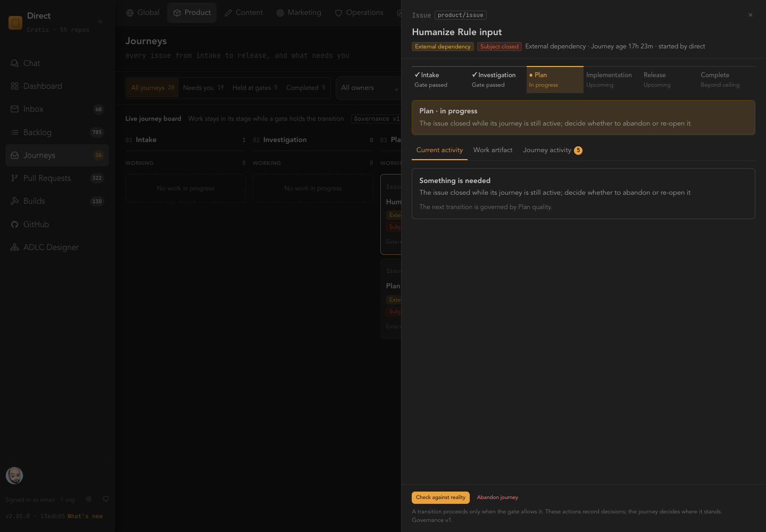Image resolution: width=766 pixels, height=532 pixels.
Task: Select the Release stage step
Action: [669, 80]
